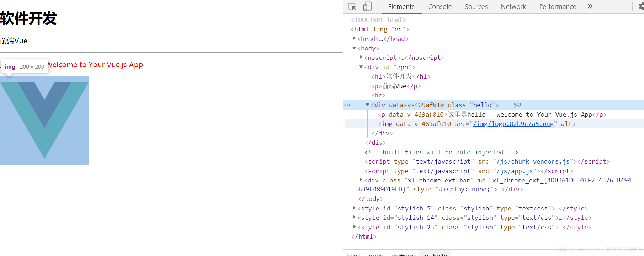Click the red Welcome to Your Vue.js App text
The image size is (644, 256).
(95, 65)
